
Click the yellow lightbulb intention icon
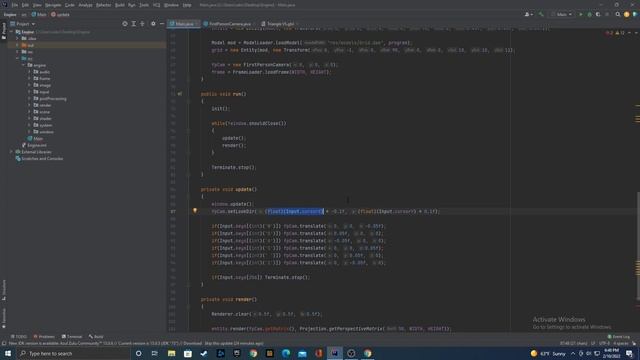195,211
